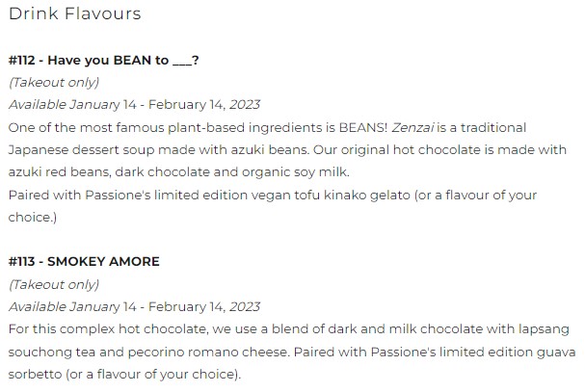Click the "#113 - SMOKEY AMORE" title
Screen dimensions: 585x392
[84, 261]
